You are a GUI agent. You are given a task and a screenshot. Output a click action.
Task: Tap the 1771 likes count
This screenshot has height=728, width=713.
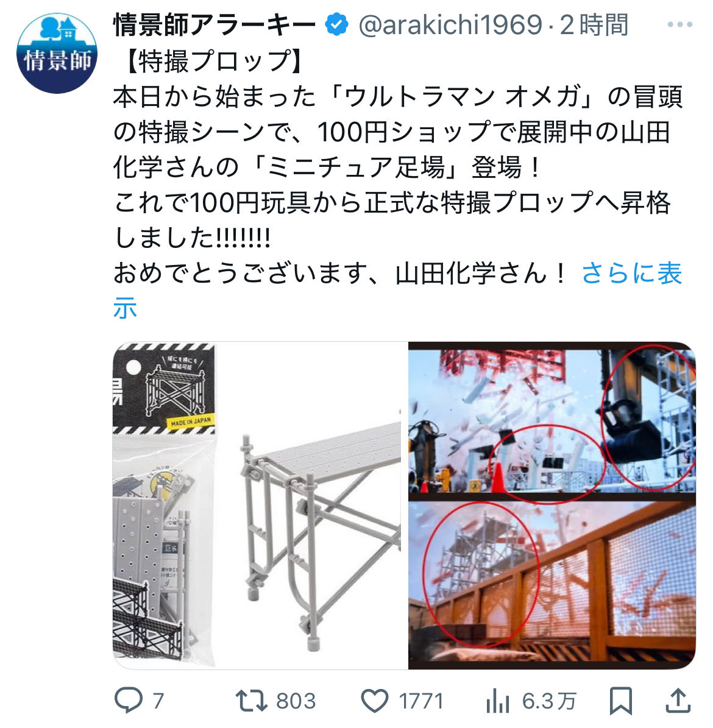click(x=421, y=701)
